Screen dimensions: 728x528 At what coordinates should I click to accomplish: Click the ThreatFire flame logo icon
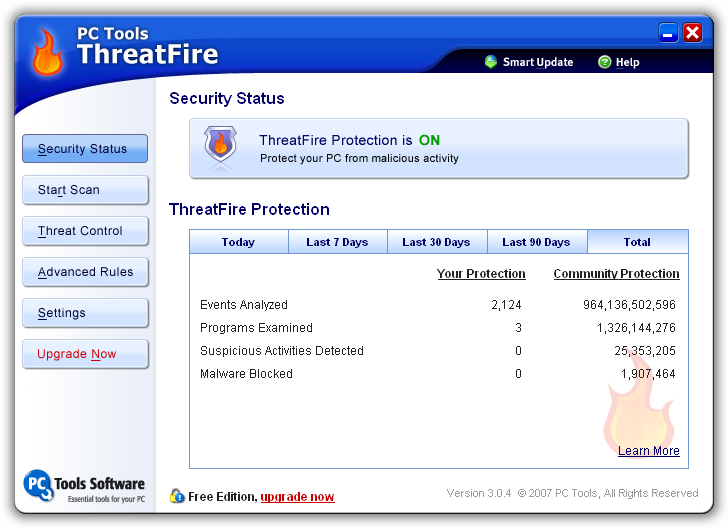[46, 54]
